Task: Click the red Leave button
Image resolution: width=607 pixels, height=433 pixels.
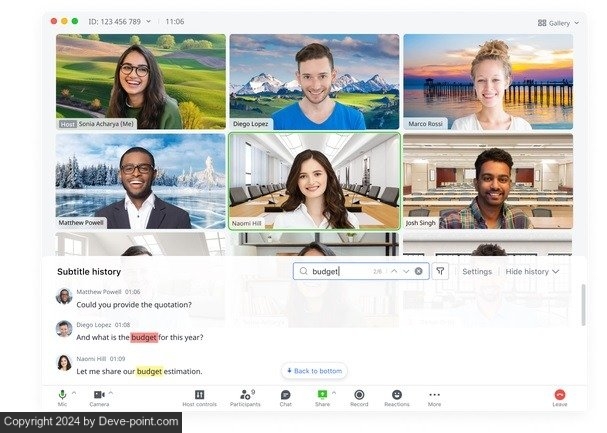Action: (559, 395)
